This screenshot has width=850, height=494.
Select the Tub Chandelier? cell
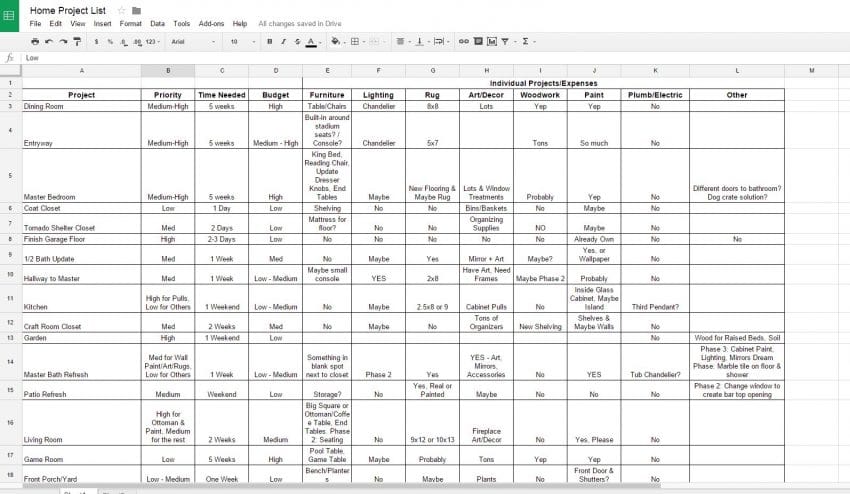click(x=655, y=362)
